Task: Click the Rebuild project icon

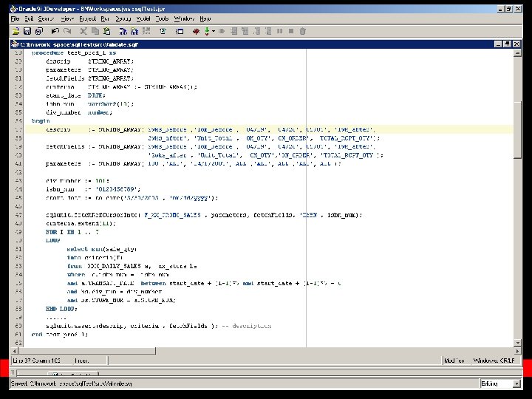Action: coord(134,31)
